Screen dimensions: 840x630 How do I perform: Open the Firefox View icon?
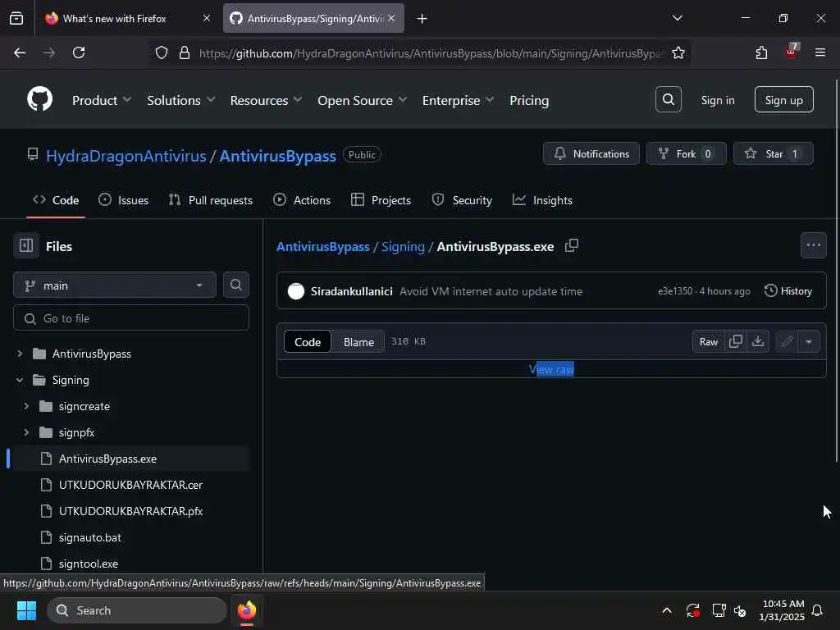click(x=16, y=18)
